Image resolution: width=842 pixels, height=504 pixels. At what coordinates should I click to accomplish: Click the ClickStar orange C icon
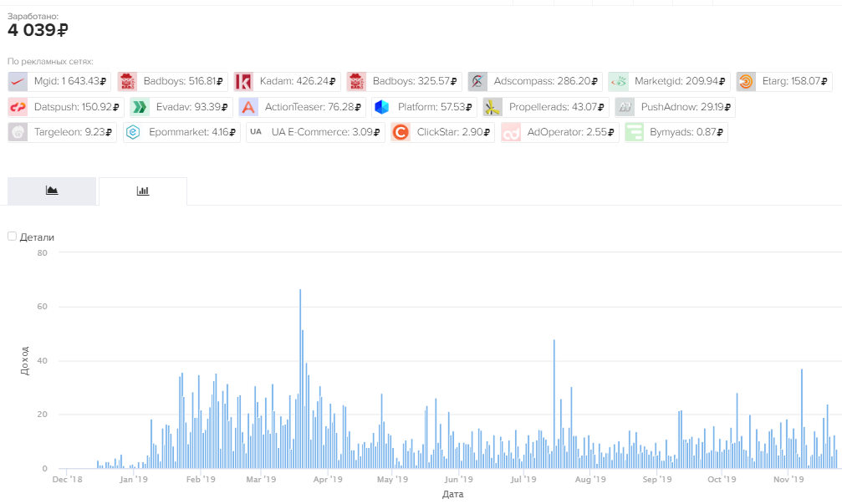click(x=401, y=132)
